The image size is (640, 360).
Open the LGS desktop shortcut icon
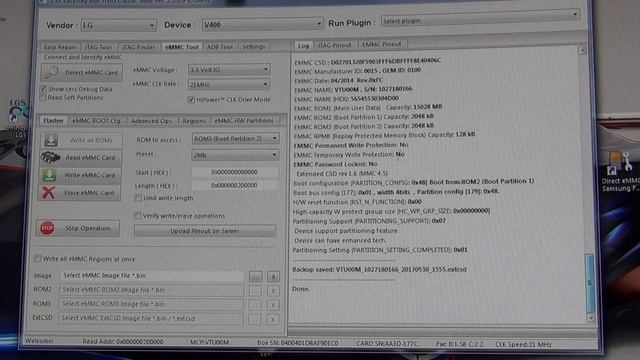click(x=17, y=112)
